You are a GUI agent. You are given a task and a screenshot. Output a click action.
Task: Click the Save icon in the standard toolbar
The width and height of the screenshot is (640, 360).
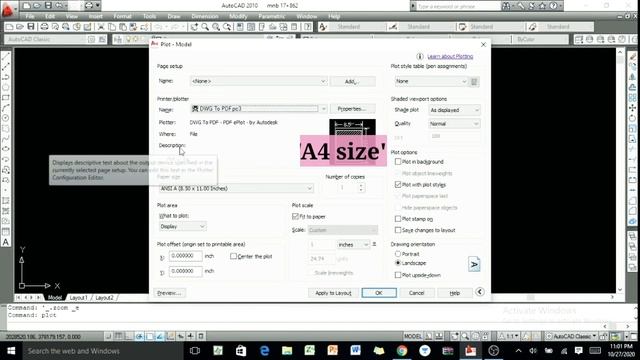pos(31,27)
